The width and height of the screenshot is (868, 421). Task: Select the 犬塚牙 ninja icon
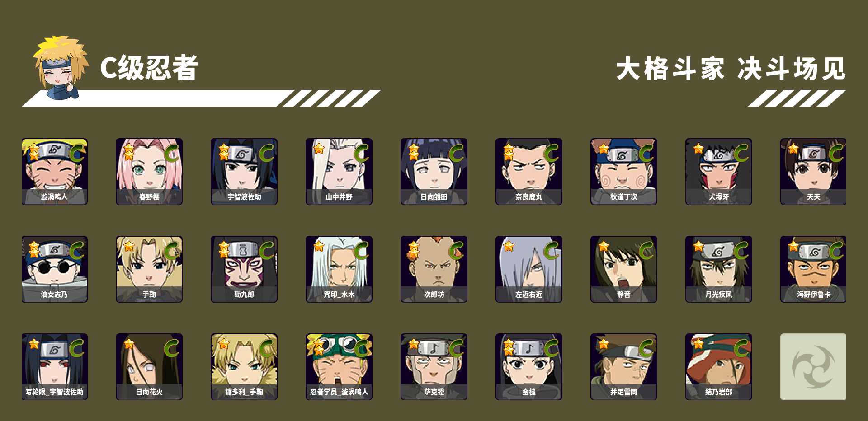click(x=719, y=172)
